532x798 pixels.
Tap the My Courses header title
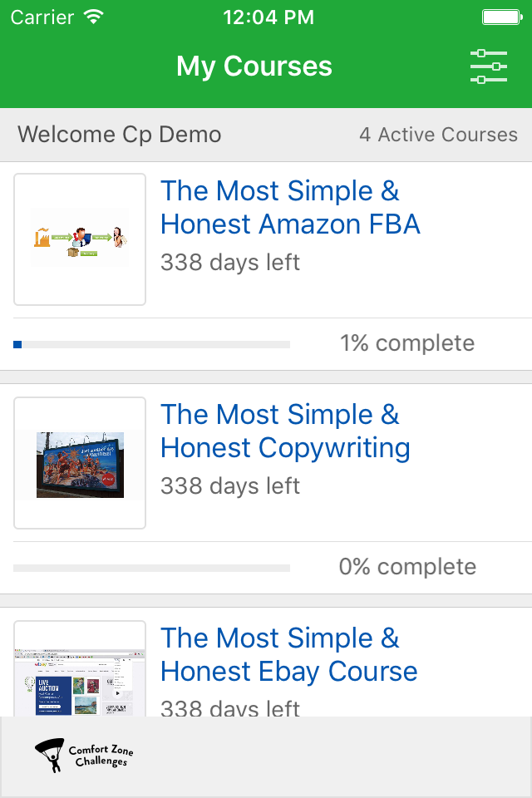(254, 66)
